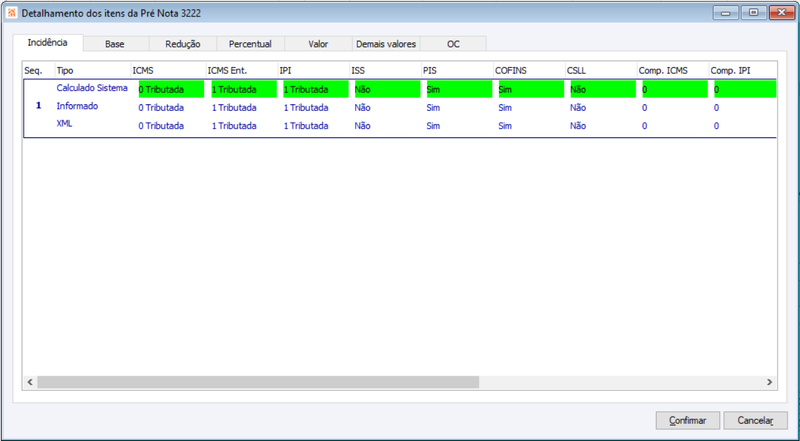Click Comp. ICMS '0' in Informado row

click(644, 108)
